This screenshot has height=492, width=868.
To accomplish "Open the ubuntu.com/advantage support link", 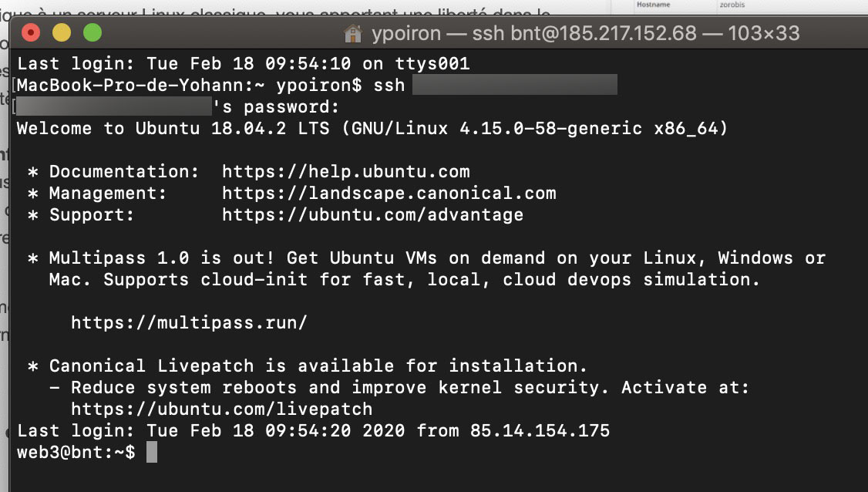I will coord(372,215).
